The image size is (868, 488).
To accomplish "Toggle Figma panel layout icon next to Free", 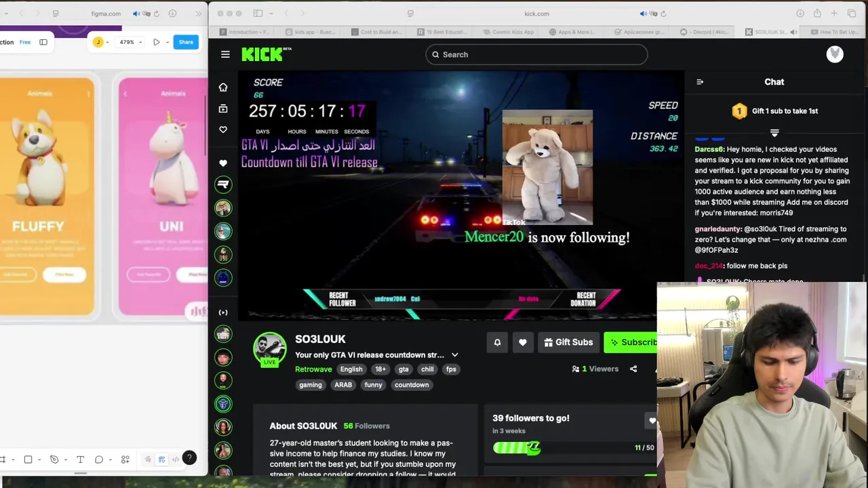I will (x=43, y=42).
